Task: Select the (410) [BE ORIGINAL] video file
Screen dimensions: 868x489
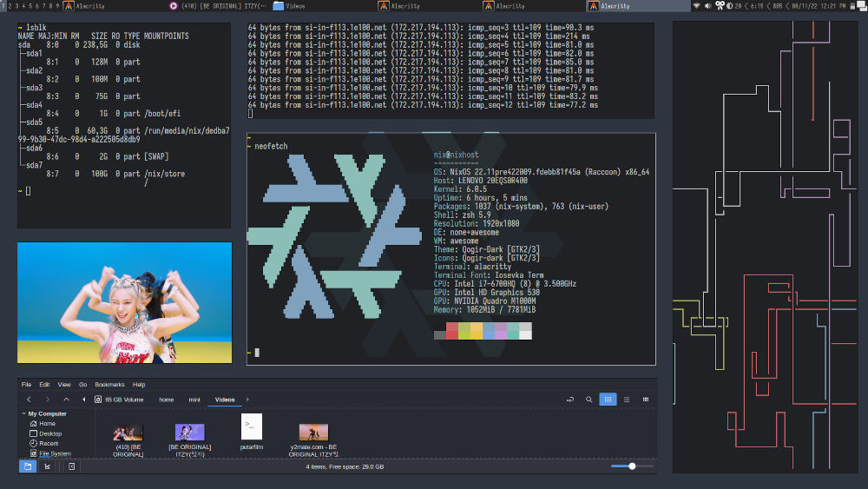Action: pos(128,440)
